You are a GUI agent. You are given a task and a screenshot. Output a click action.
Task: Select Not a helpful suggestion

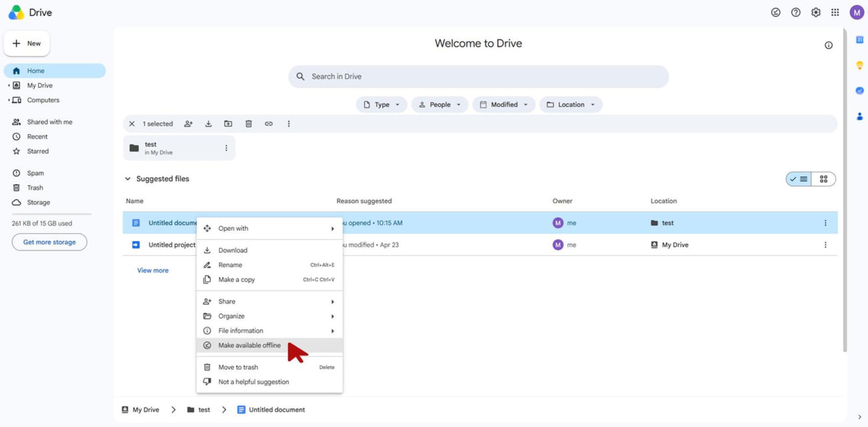pyautogui.click(x=269, y=382)
